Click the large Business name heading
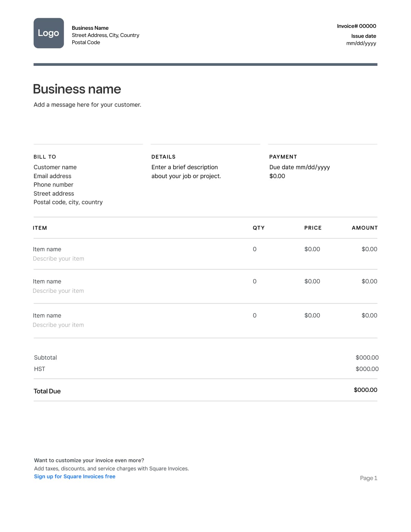Image resolution: width=411 pixels, height=532 pixels. pos(77,89)
